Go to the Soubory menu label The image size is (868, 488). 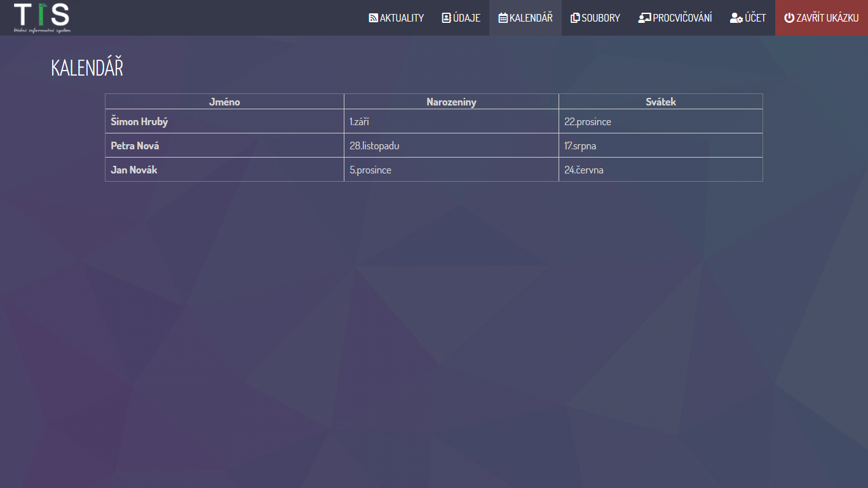pos(600,18)
